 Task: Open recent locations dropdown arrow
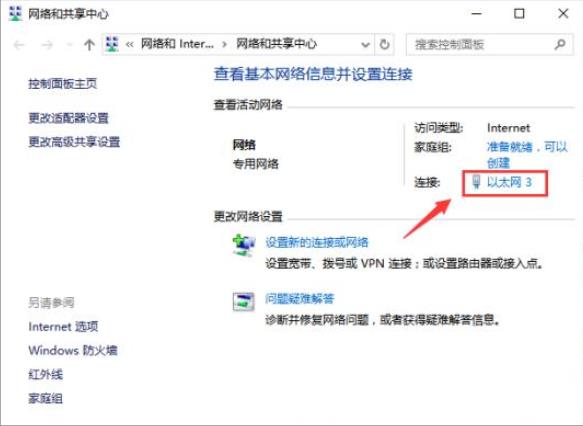pos(69,45)
